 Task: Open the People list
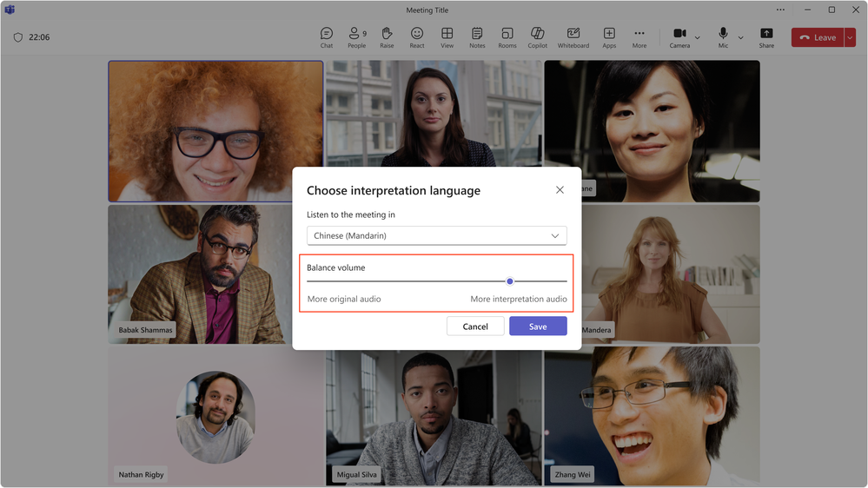coord(356,37)
